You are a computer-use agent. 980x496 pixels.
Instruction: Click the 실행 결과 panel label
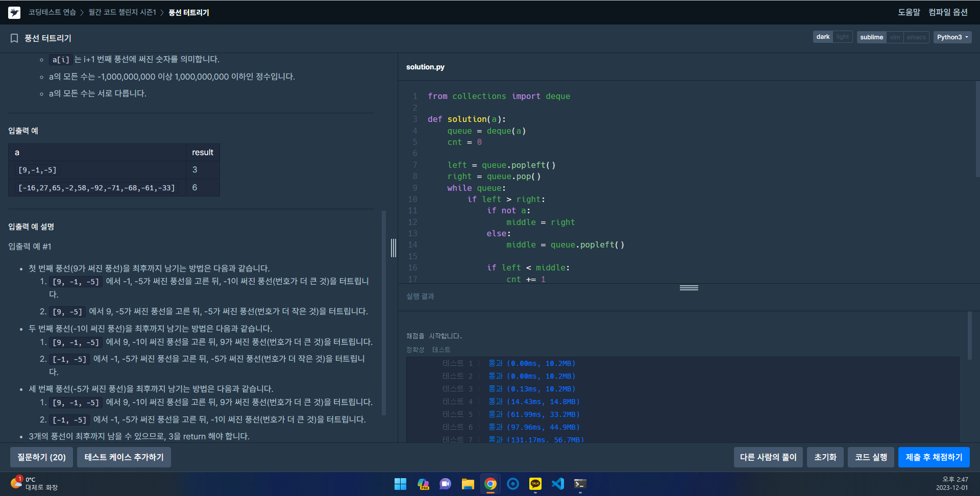tap(420, 296)
